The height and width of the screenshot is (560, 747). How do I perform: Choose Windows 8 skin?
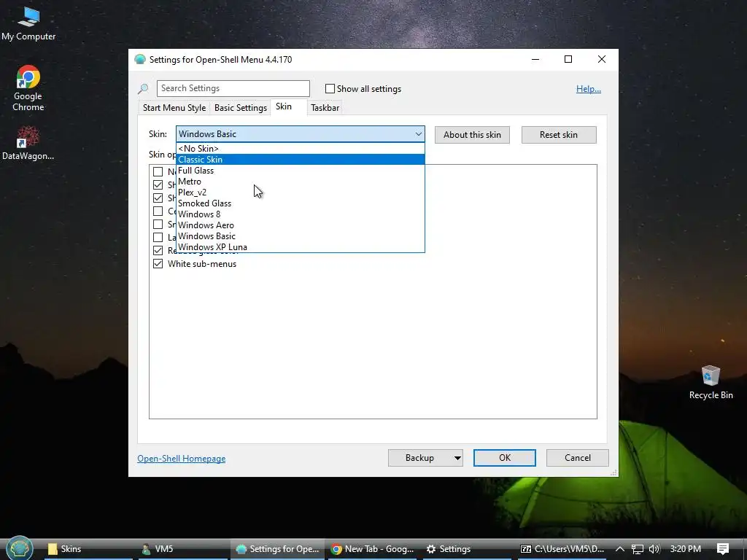coord(300,214)
